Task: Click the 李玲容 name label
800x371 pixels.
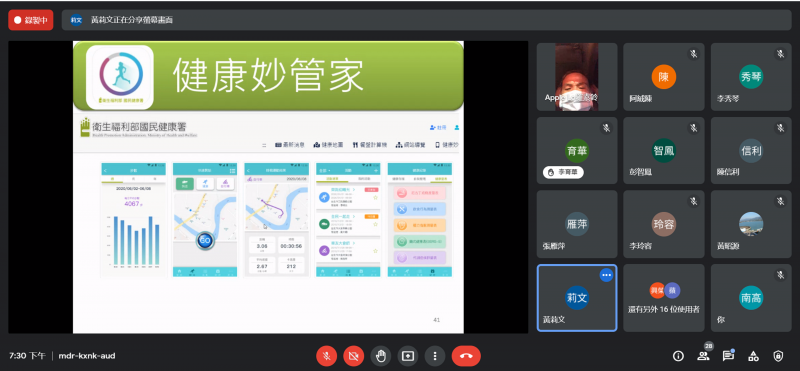Action: coord(641,246)
